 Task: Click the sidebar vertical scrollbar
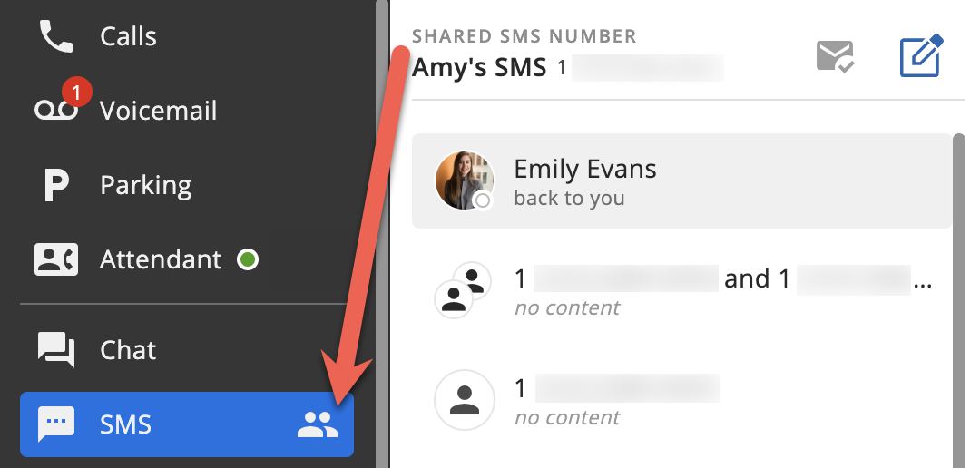pos(382,234)
